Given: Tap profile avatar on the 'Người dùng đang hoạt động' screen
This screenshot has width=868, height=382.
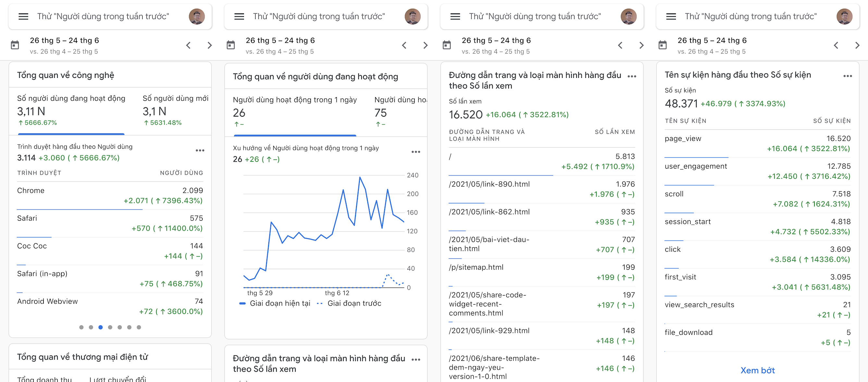Looking at the screenshot, I should (x=413, y=16).
